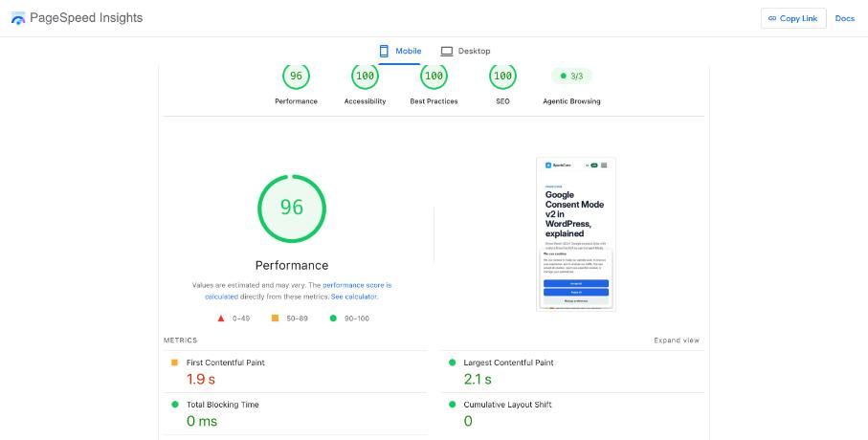Click the 2.1 s Largest Contentful Paint value
This screenshot has height=440, width=868.
tap(478, 379)
